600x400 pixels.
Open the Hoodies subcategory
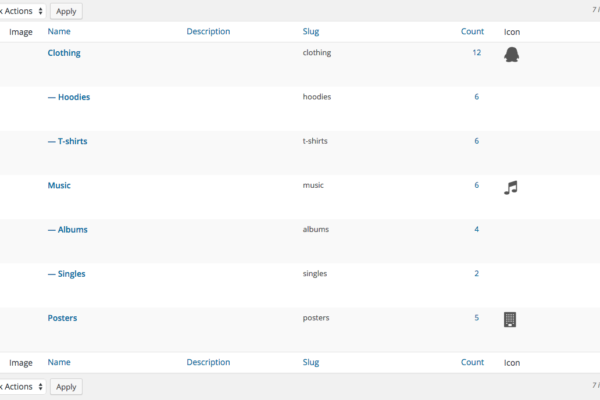pos(69,97)
